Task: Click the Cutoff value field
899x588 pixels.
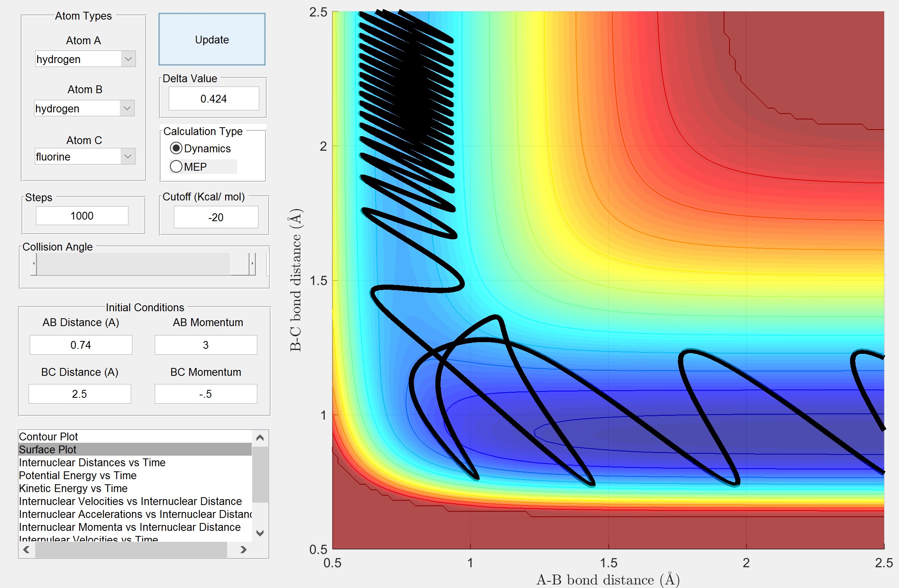Action: click(216, 217)
